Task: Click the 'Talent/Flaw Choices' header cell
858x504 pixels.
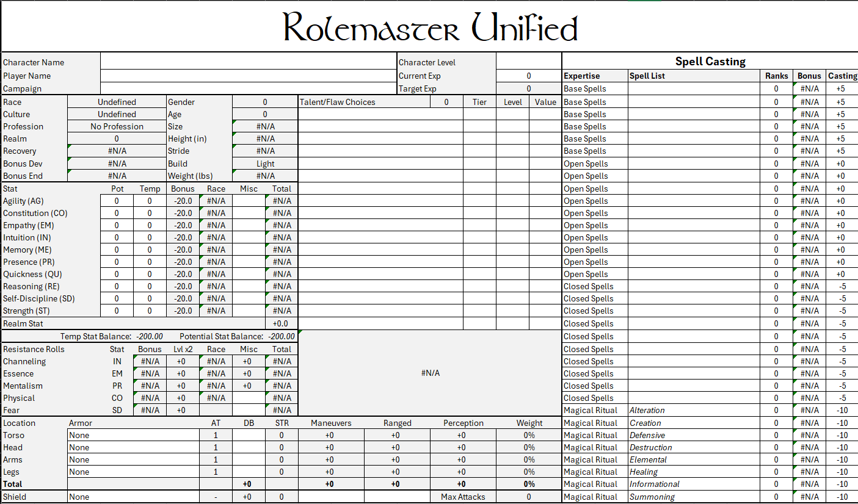Action: 364,102
